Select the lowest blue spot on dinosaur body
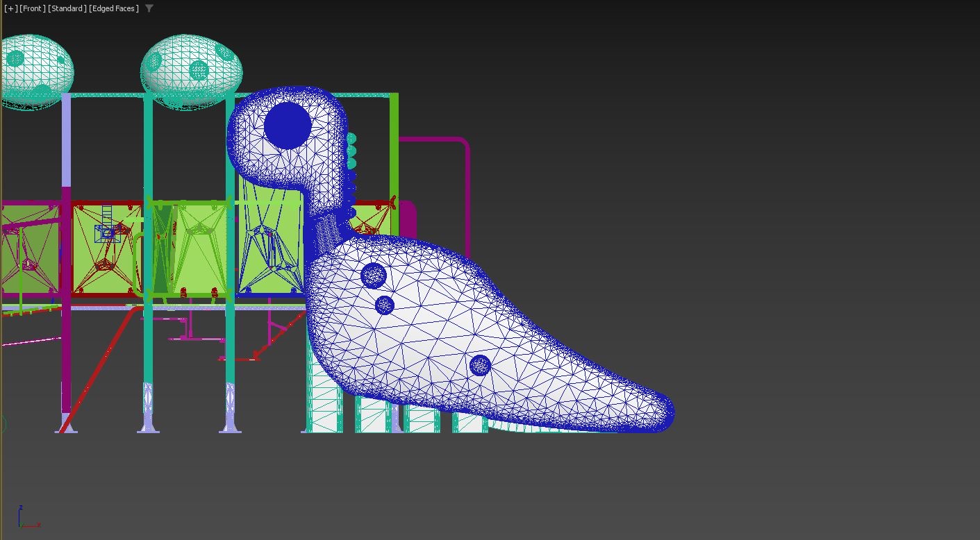This screenshot has width=980, height=540. (x=480, y=365)
